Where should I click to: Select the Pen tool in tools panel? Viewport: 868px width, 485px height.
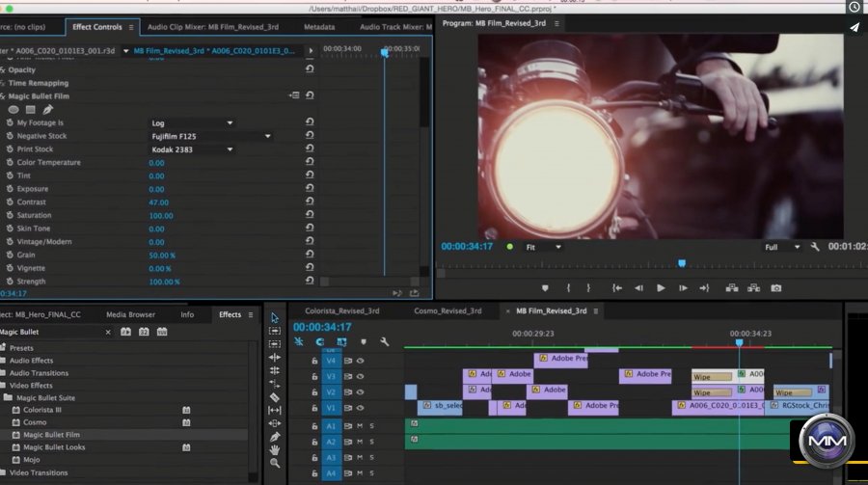pos(275,437)
